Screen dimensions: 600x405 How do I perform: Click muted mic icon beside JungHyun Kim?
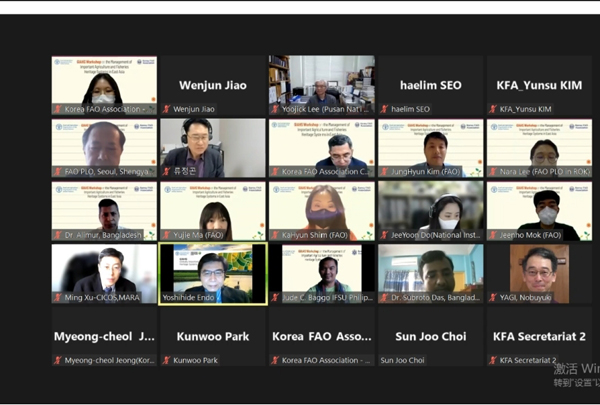tap(384, 172)
